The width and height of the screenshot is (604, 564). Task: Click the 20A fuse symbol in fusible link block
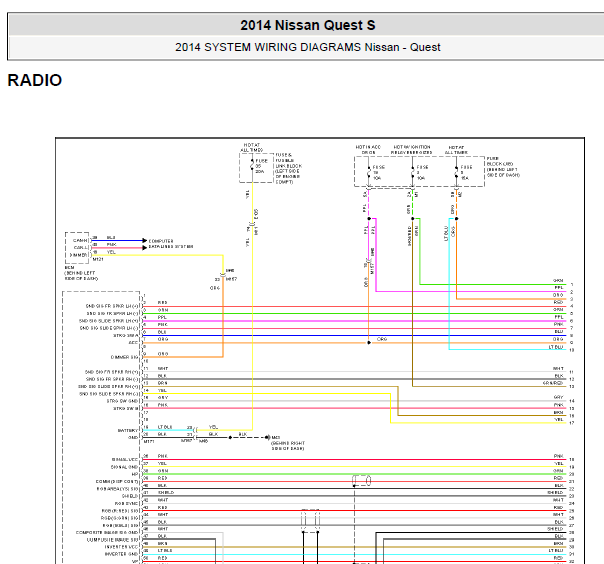pyautogui.click(x=252, y=166)
